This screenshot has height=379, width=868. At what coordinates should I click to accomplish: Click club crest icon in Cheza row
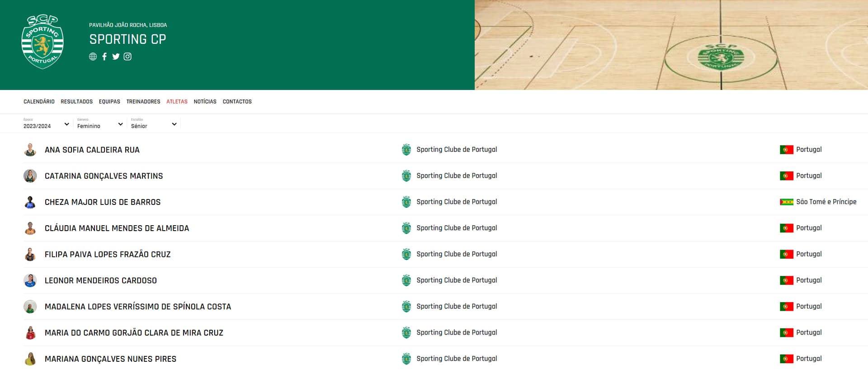point(406,202)
